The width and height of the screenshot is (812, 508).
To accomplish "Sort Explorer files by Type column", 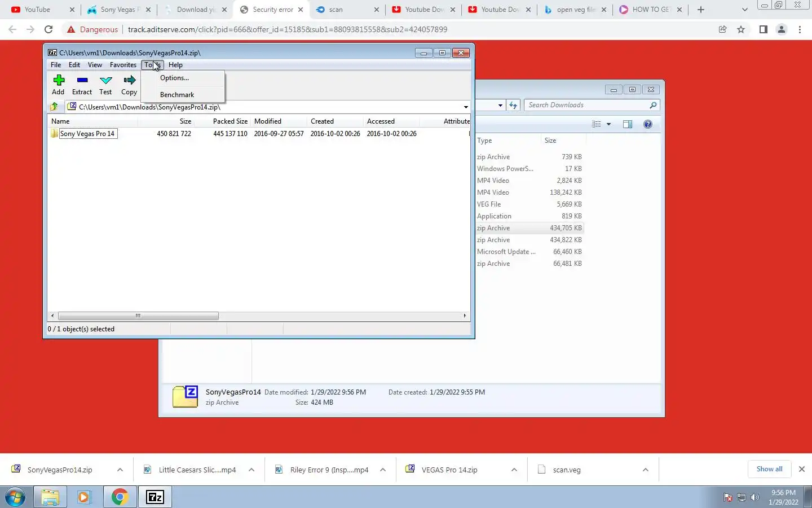I will [507, 141].
